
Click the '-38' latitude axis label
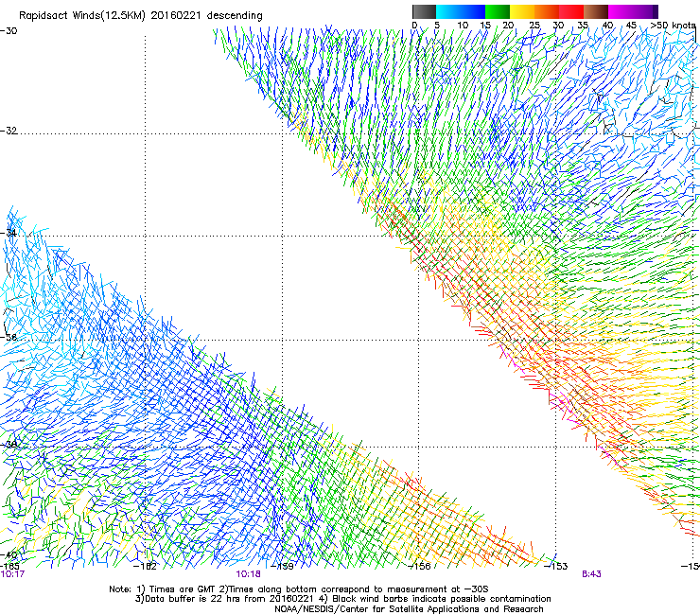point(9,445)
